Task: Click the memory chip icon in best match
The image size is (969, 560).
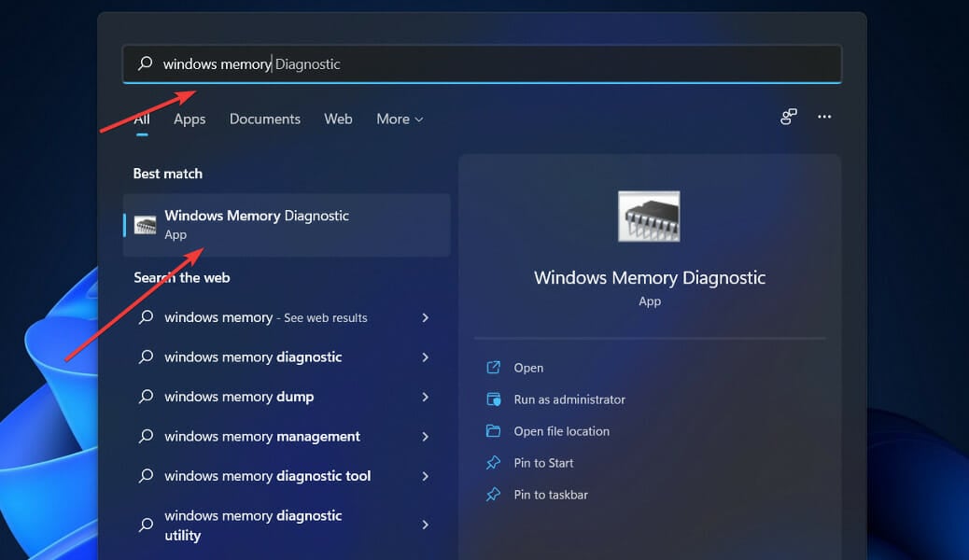Action: point(146,225)
